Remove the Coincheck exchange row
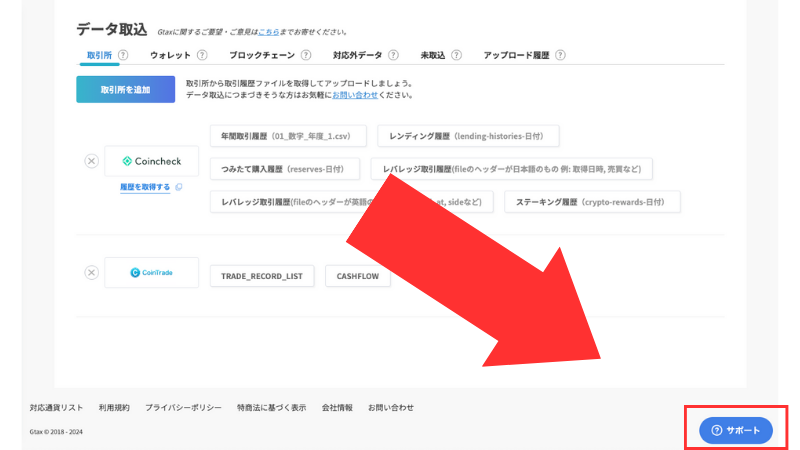 coord(91,161)
